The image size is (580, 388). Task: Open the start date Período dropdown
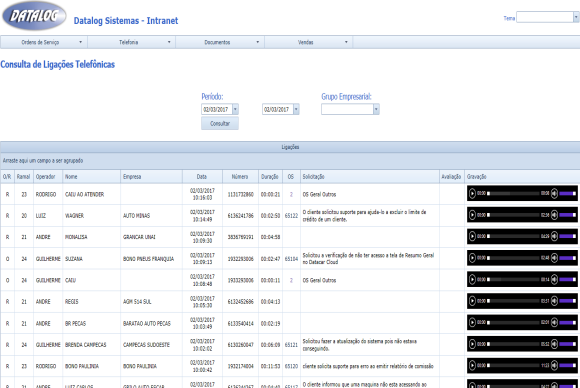coord(235,109)
